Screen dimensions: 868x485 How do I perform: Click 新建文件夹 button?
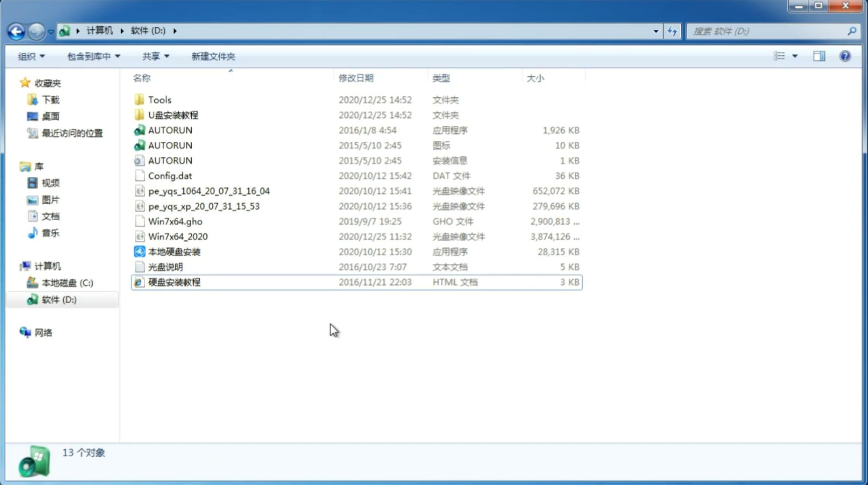[x=214, y=56]
